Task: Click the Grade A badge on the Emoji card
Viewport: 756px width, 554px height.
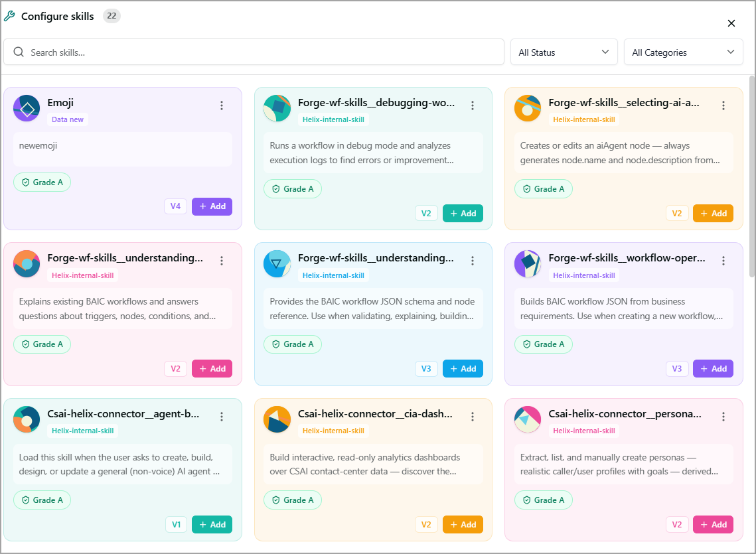Action: pyautogui.click(x=42, y=182)
